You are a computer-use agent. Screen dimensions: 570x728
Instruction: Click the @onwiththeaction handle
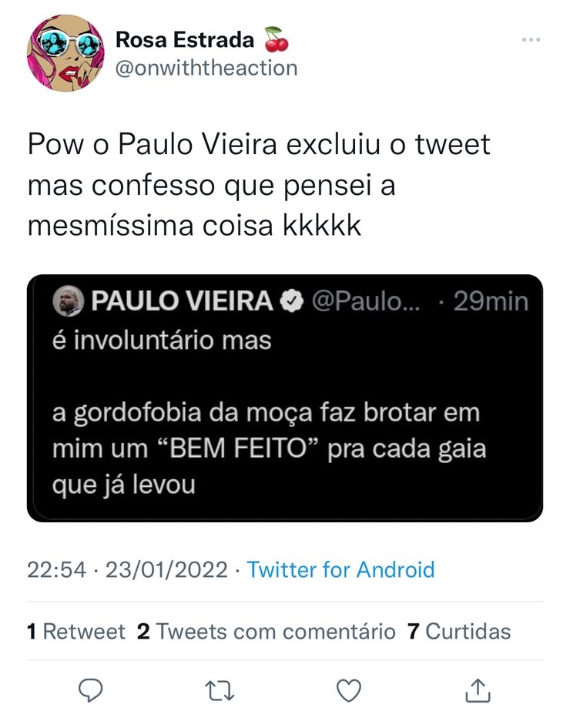pos(206,68)
